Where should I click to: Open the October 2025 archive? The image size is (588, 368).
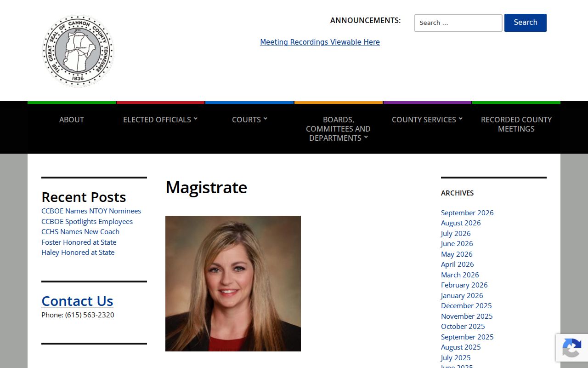[x=463, y=327]
